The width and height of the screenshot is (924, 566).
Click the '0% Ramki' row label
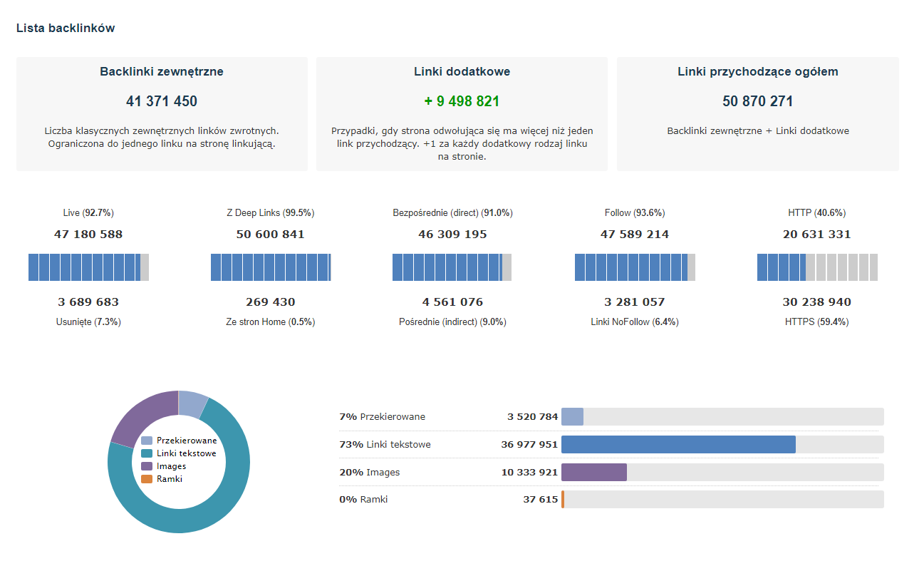pyautogui.click(x=363, y=500)
